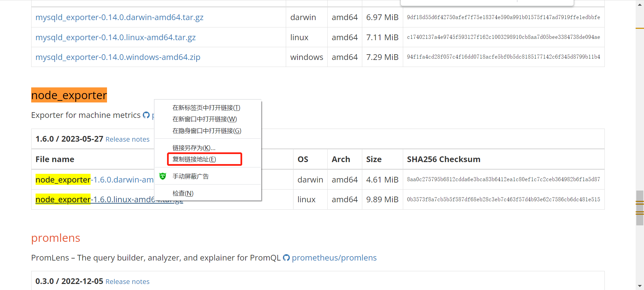Click checksum starting with 9df18d55d6f4
Screen dimensions: 644x290
[x=503, y=17]
